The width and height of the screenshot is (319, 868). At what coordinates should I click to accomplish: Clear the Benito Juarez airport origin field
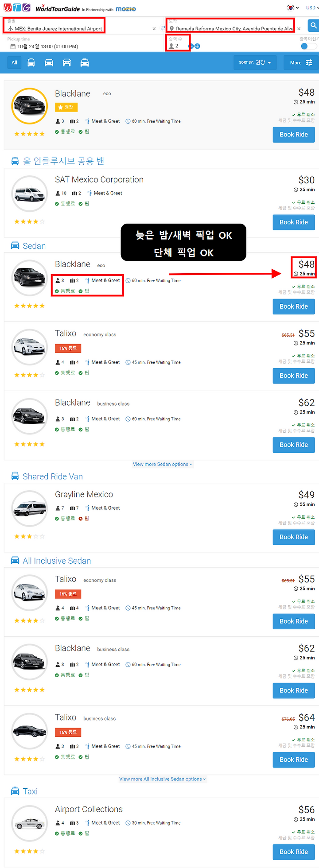point(154,29)
